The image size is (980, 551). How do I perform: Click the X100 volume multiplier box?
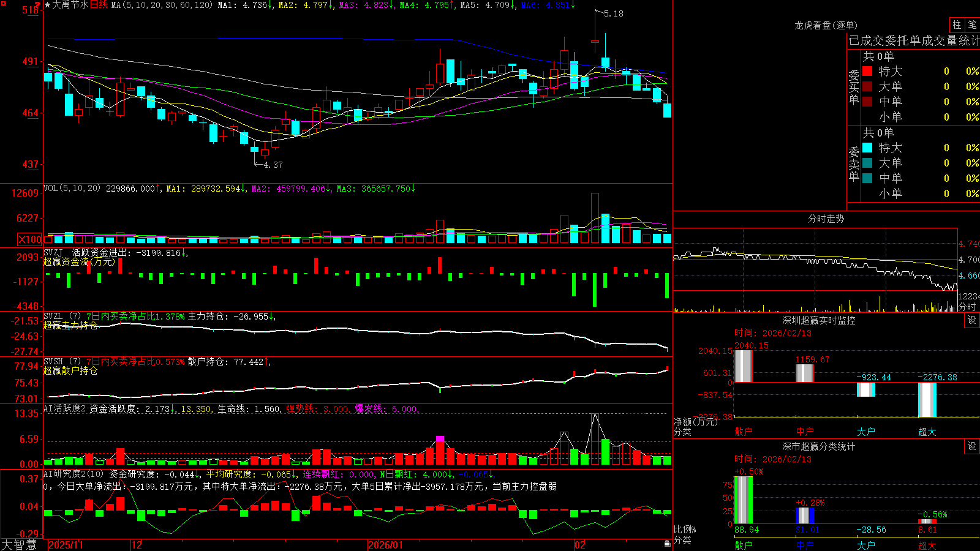coord(30,239)
